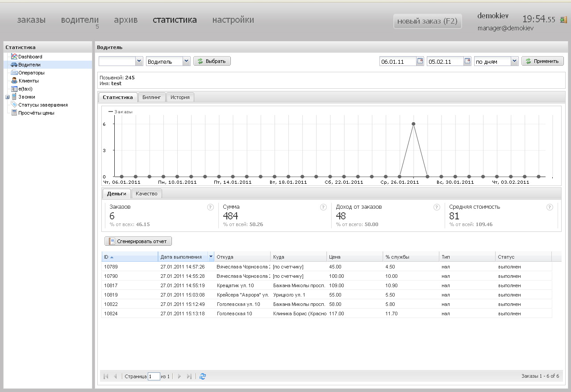Sort table by Статус column header
The width and height of the screenshot is (571, 392).
[523, 257]
